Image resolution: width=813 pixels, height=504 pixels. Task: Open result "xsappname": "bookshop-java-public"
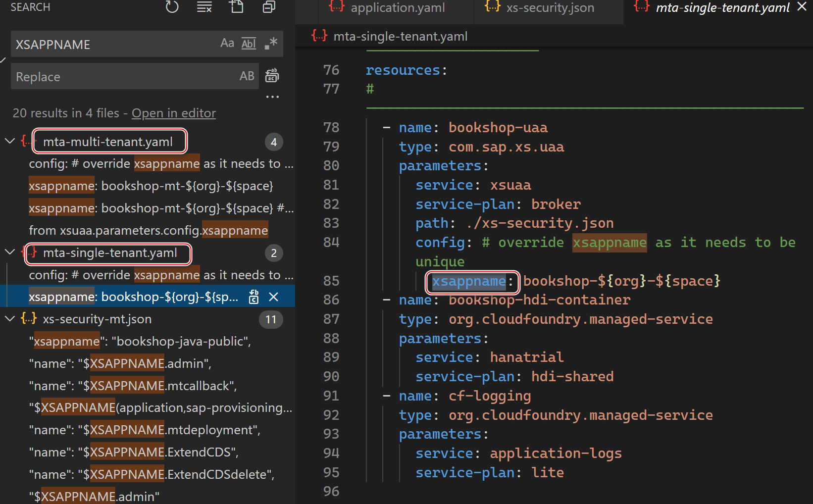140,342
